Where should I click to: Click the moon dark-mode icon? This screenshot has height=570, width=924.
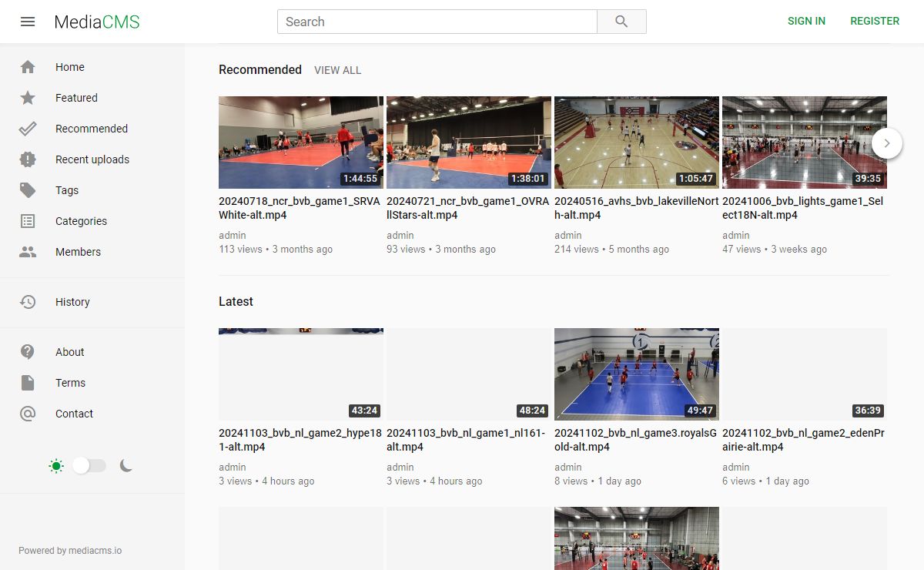(x=126, y=465)
